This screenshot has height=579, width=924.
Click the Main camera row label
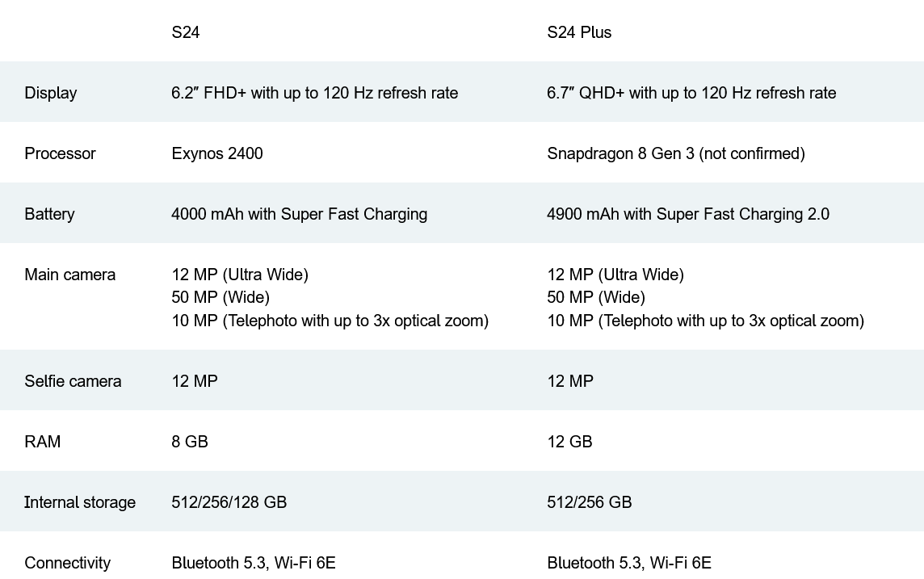click(x=69, y=275)
